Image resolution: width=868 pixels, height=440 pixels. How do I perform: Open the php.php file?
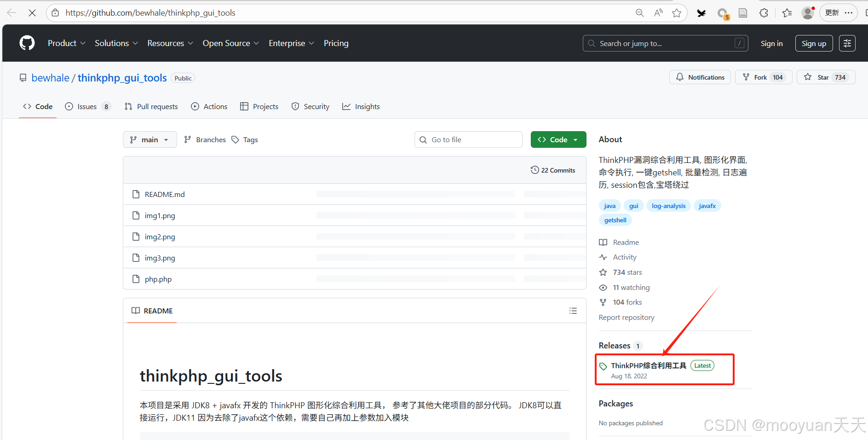coord(158,279)
